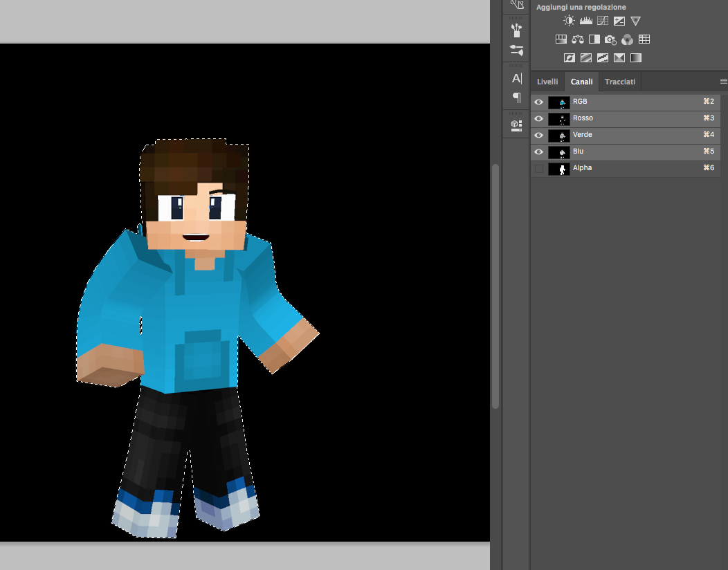Add a Channel Mixer adjustment
Screen dimensions: 728x570
pos(627,40)
